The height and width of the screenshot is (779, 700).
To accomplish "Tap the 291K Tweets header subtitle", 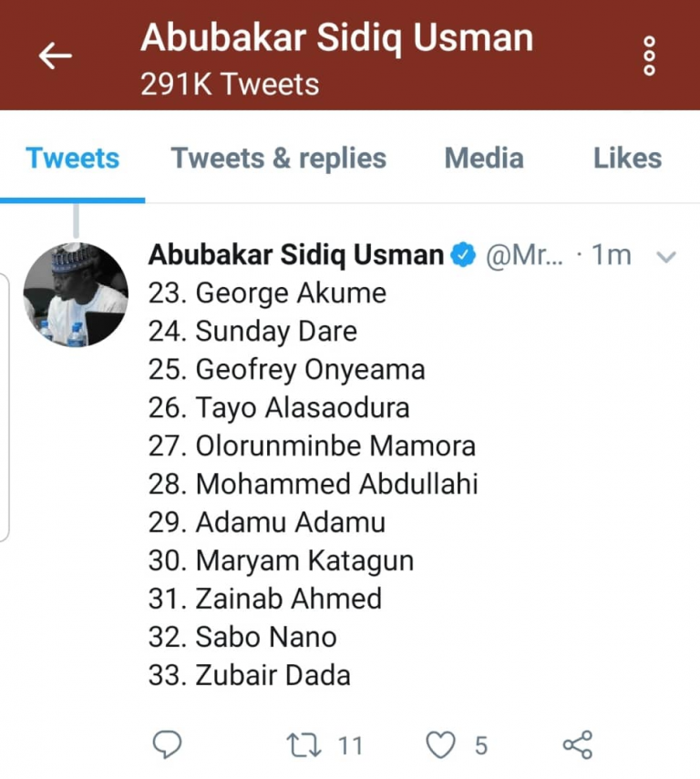I will click(230, 84).
